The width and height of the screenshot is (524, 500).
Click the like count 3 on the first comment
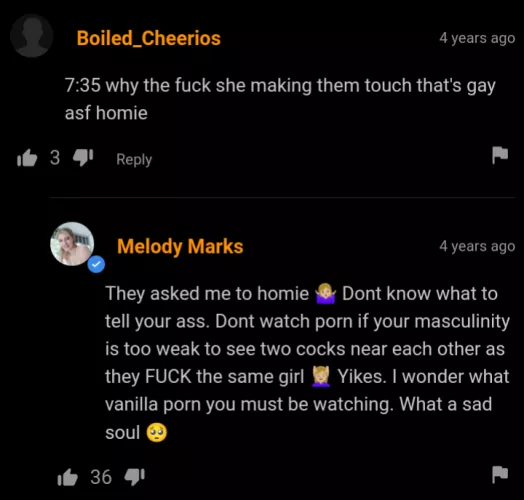click(55, 157)
